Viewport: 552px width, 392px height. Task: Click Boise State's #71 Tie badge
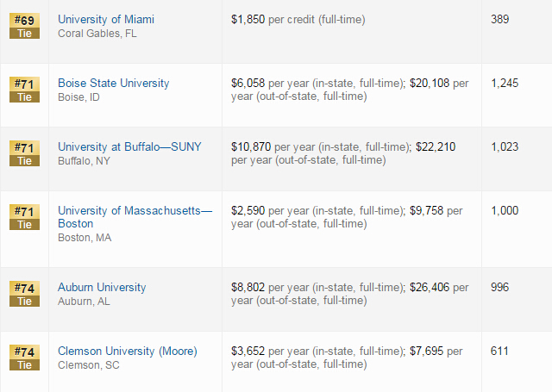[x=25, y=90]
